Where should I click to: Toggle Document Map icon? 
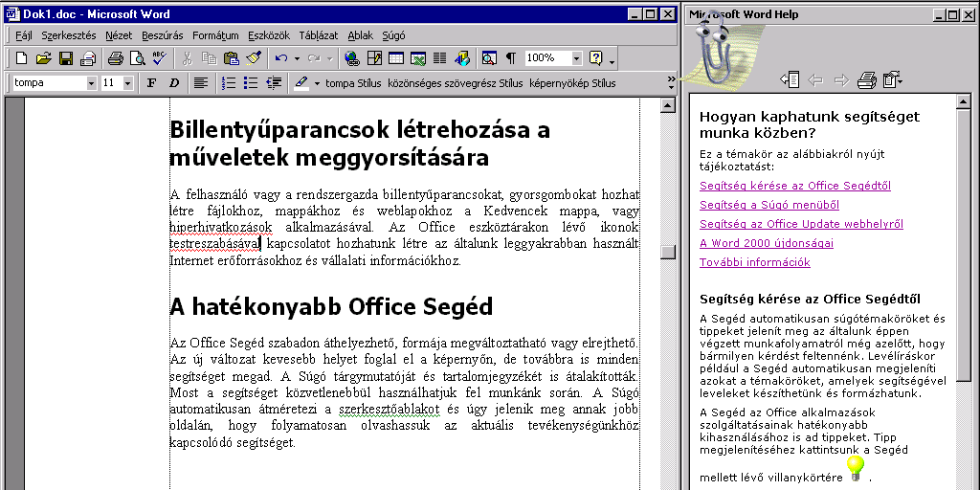[x=489, y=58]
